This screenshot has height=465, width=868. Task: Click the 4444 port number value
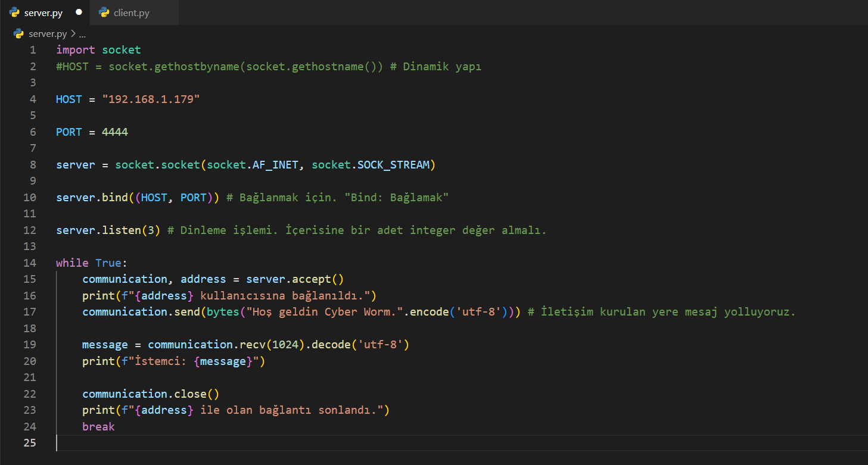click(114, 132)
